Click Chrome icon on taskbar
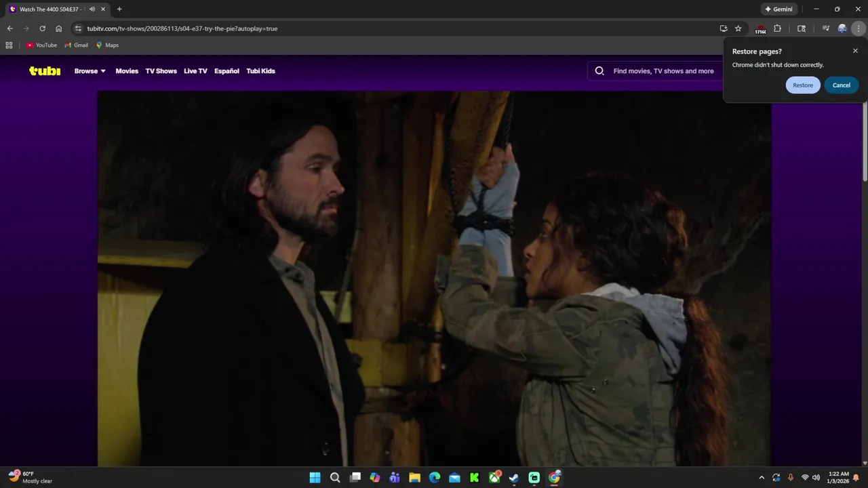868x488 pixels. pos(555,478)
